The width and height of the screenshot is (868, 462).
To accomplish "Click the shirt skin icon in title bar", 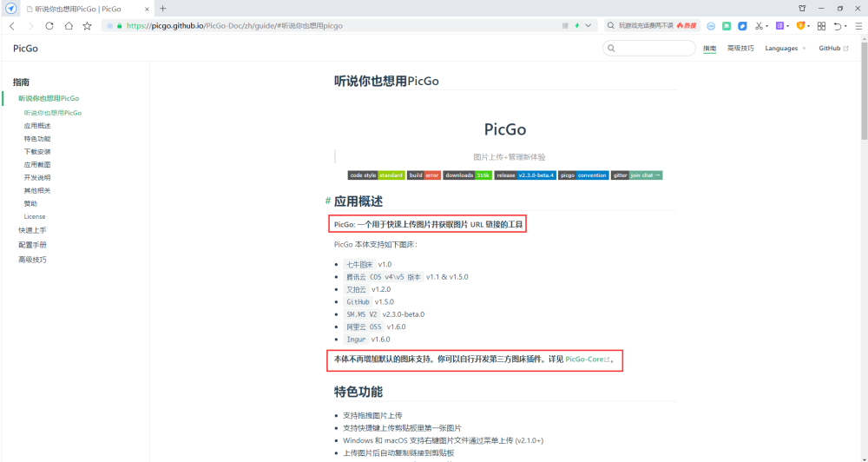I will point(802,9).
